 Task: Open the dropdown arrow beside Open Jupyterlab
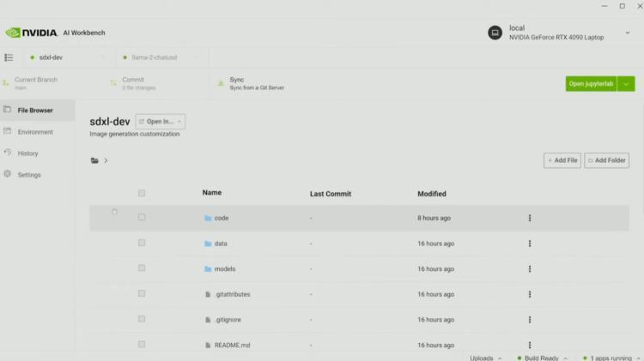pyautogui.click(x=626, y=84)
